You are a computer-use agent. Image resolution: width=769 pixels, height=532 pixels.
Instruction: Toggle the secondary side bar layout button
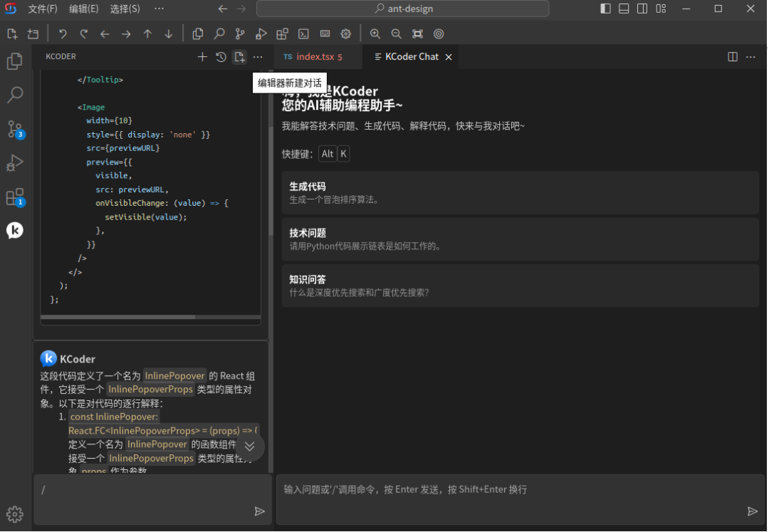coord(642,9)
